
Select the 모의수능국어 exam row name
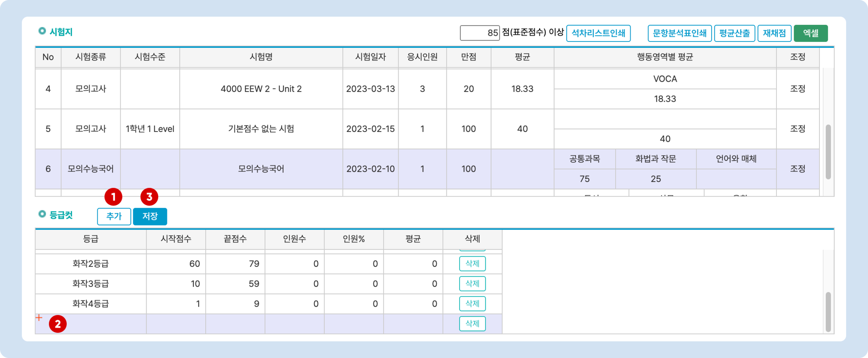pyautogui.click(x=261, y=169)
